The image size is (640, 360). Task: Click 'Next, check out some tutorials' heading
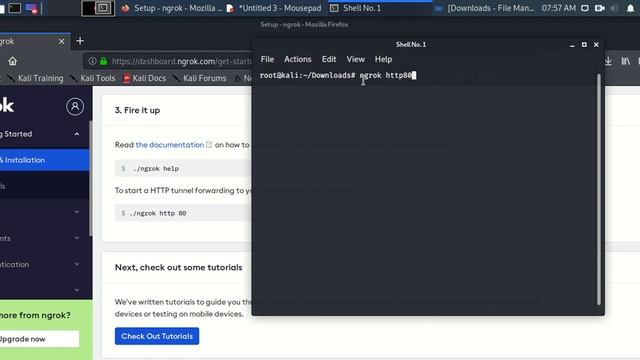[x=178, y=267]
